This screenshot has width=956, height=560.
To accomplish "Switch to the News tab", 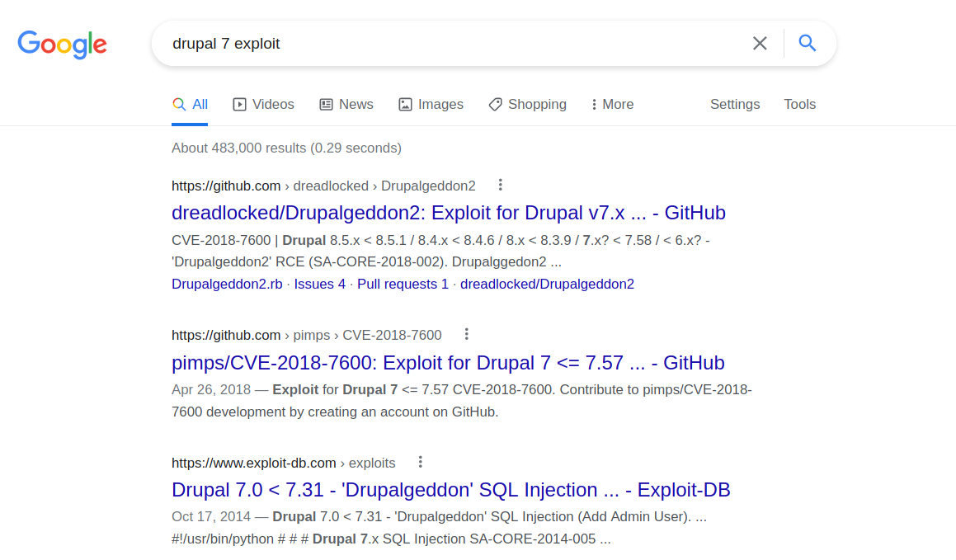I will pos(346,104).
